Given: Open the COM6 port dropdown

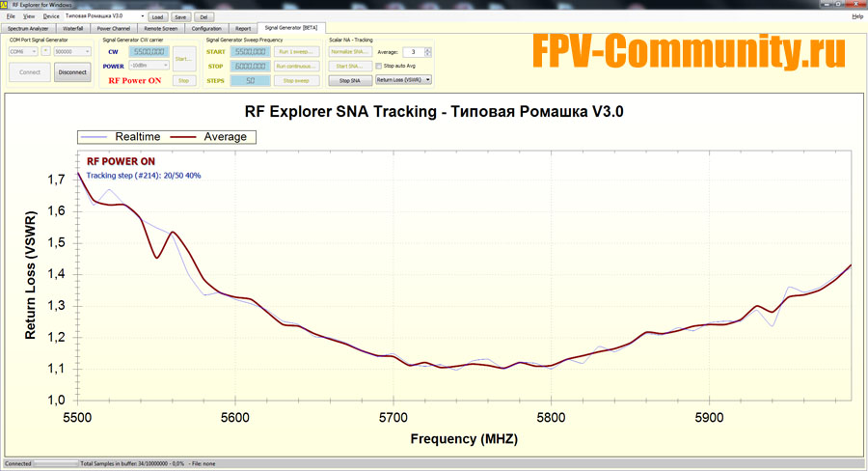Looking at the screenshot, I should click(23, 51).
